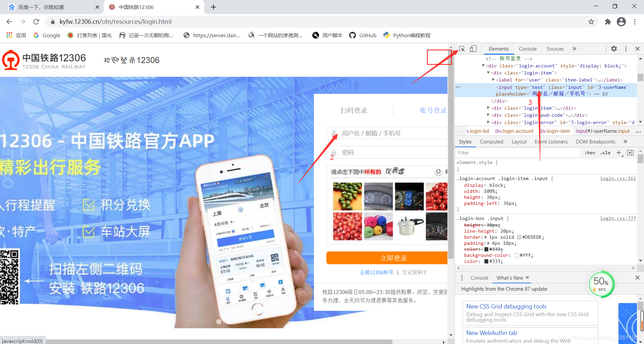Open the GitHub bookmark
This screenshot has height=344, width=644.
coord(363,35)
